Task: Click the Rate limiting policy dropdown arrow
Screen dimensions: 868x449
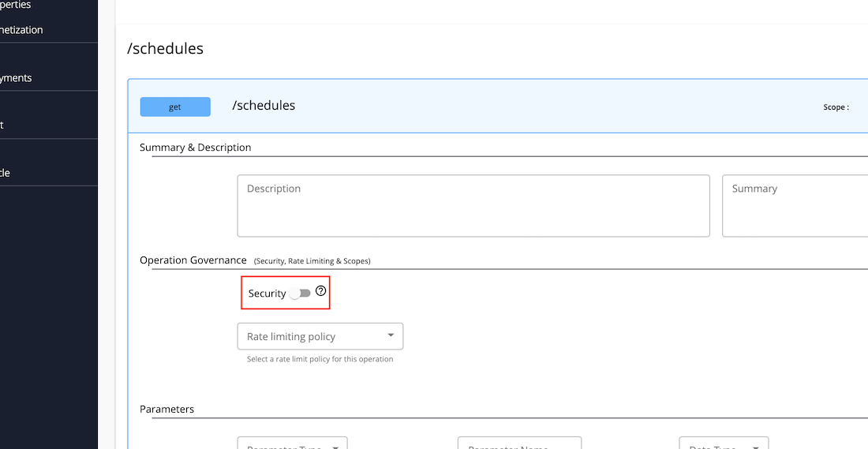Action: click(x=391, y=335)
